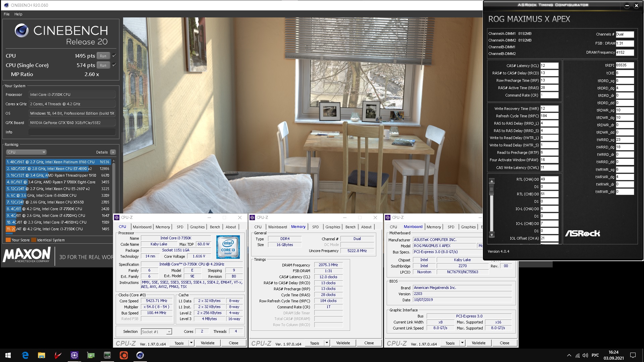Click the Cinebench ranking list scrollbar
The image size is (644, 362).
tap(114, 195)
